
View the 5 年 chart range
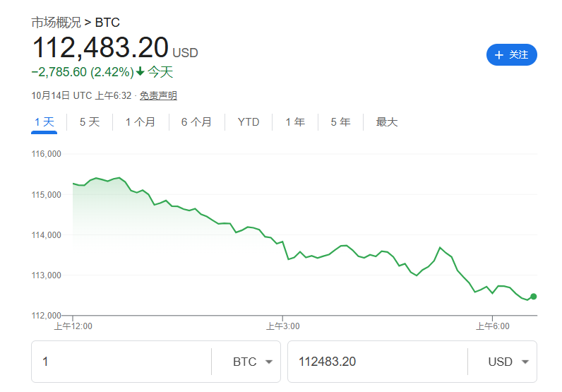point(340,122)
